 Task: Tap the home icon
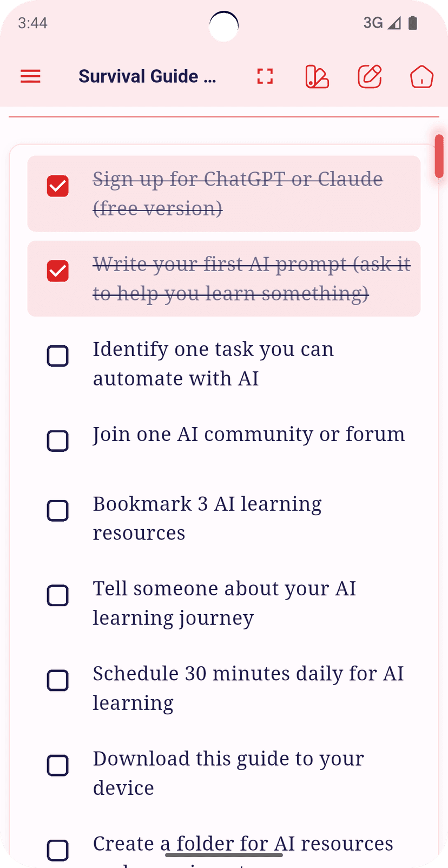(421, 76)
